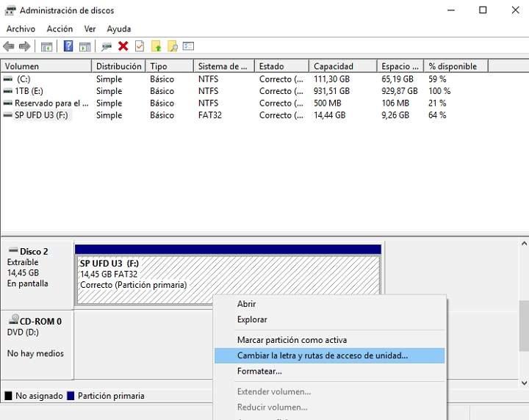Choose Formatear... in the context menu
Viewport: 529px width, 420px height.
click(259, 372)
